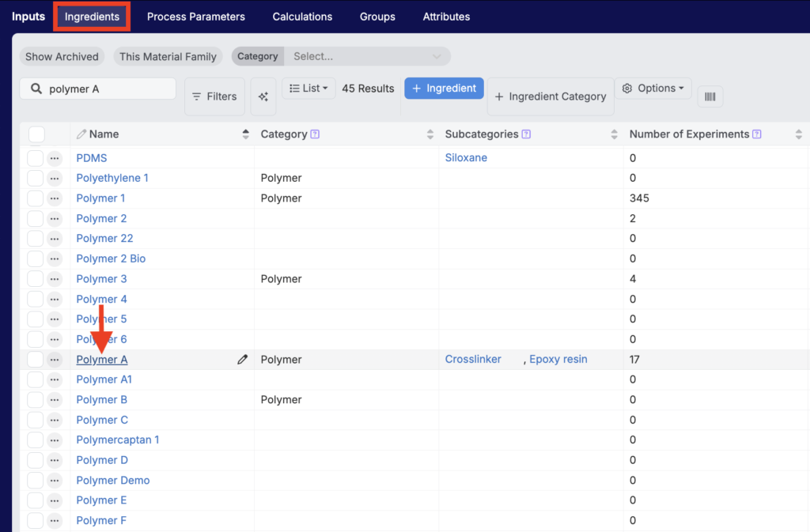Open the Polymer A ingredient link
The width and height of the screenshot is (810, 532).
pos(102,360)
